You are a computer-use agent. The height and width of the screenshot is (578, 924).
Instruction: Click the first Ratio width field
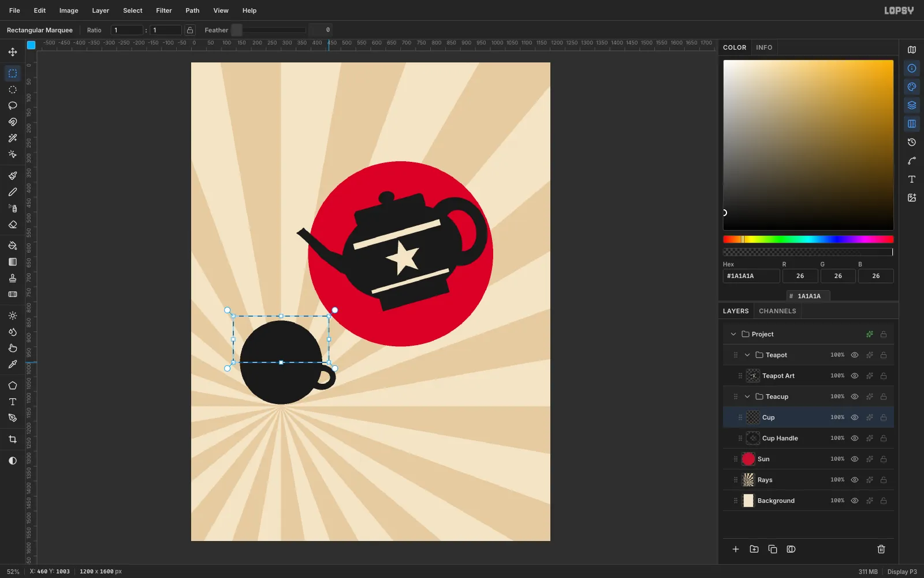point(127,30)
